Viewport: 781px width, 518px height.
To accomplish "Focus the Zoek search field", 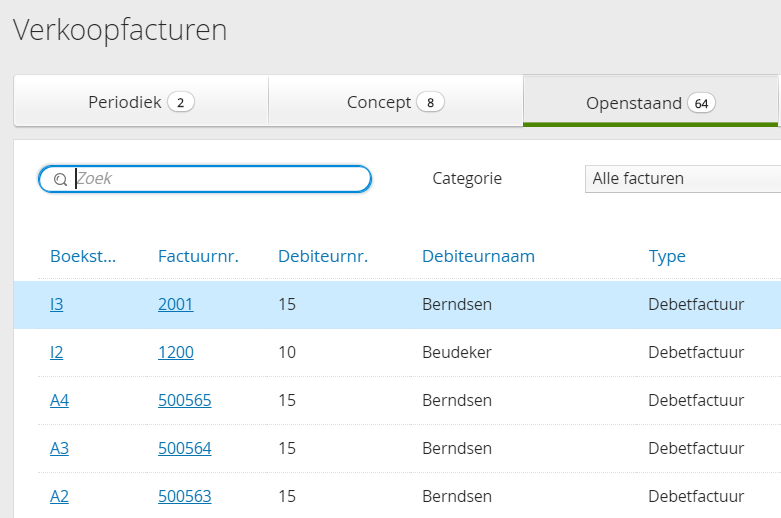I will [205, 179].
